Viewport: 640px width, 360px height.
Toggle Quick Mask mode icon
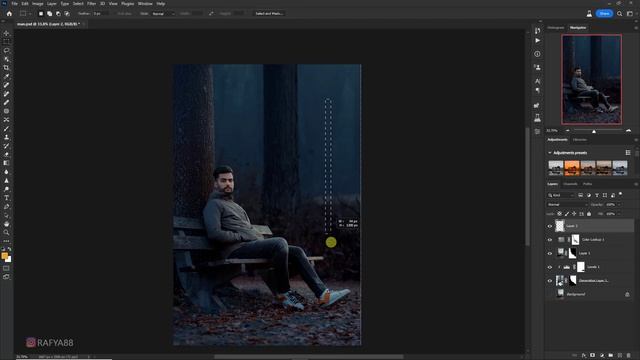(6, 268)
